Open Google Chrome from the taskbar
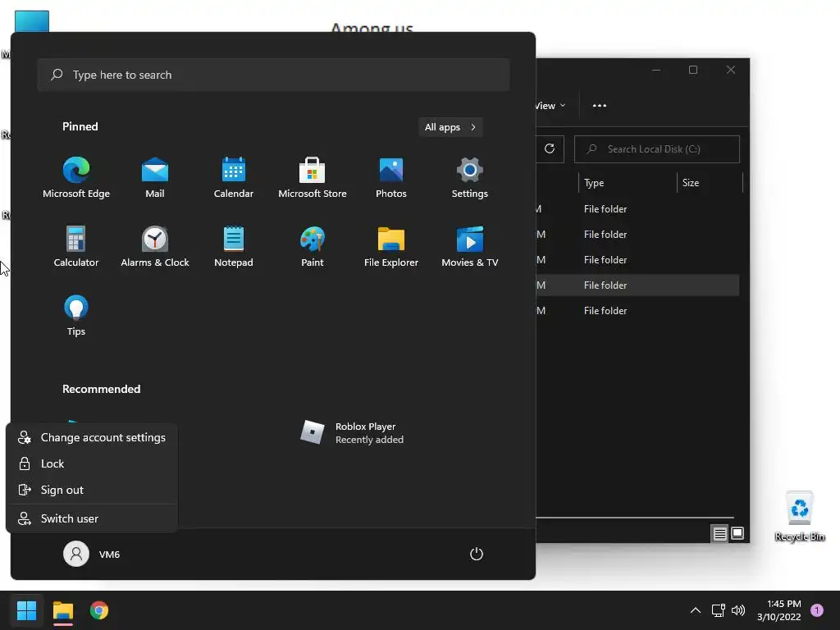 pos(99,610)
